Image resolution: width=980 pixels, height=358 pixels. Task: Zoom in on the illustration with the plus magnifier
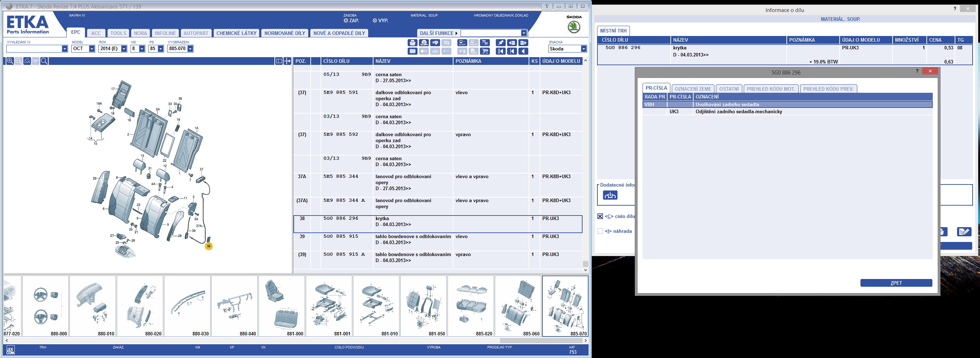(x=10, y=61)
